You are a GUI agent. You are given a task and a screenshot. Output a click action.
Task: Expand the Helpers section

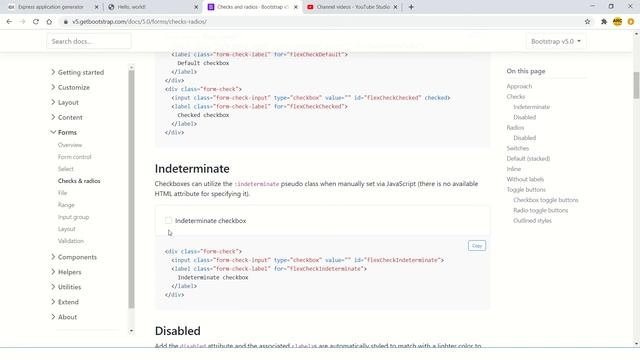[66, 272]
